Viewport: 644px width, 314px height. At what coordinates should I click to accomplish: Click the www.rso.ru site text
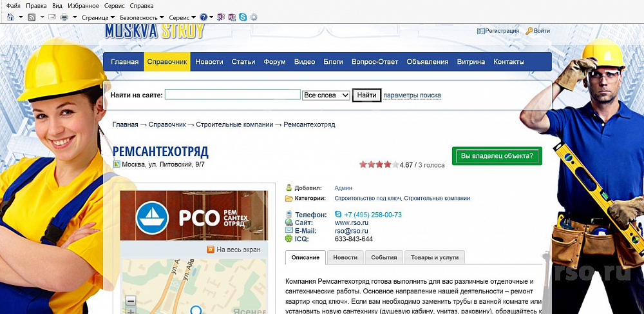[350, 222]
